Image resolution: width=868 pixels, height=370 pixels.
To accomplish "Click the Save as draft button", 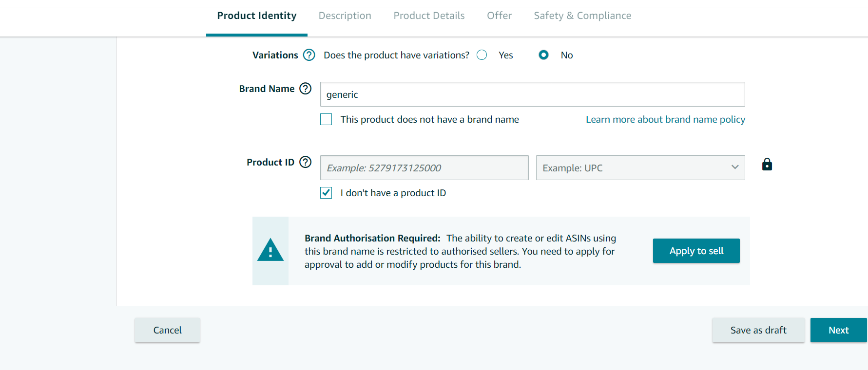I will coord(758,330).
